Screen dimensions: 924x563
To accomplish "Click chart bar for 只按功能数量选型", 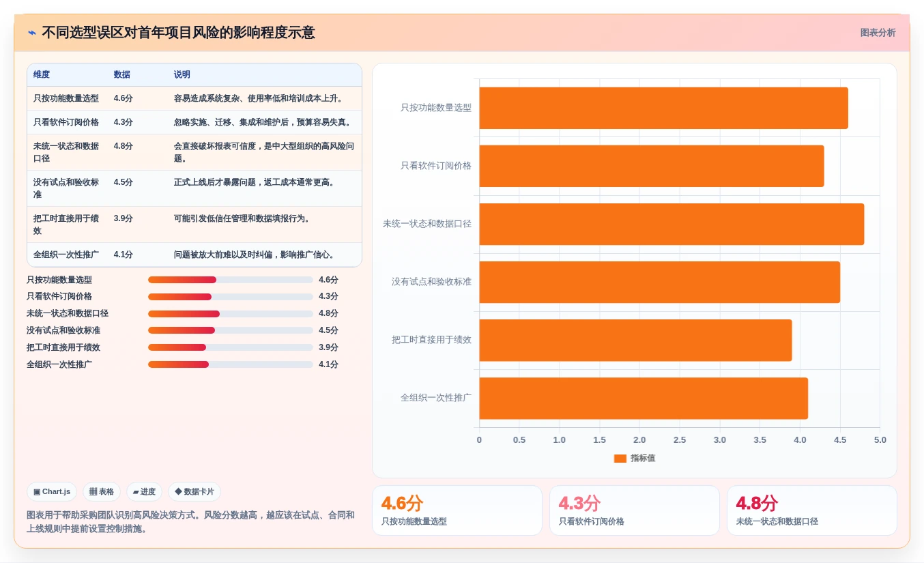I will [x=663, y=108].
